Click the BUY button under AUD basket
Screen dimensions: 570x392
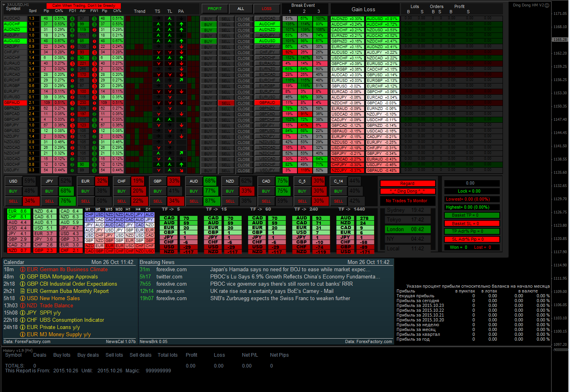click(x=194, y=191)
